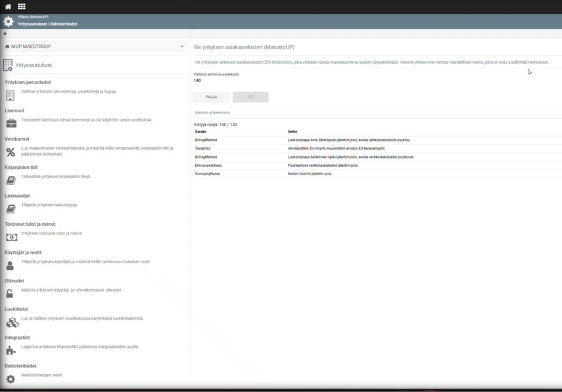Image resolution: width=562 pixels, height=392 pixels.
Task: Open Verokannat percent icon
Action: (x=11, y=152)
